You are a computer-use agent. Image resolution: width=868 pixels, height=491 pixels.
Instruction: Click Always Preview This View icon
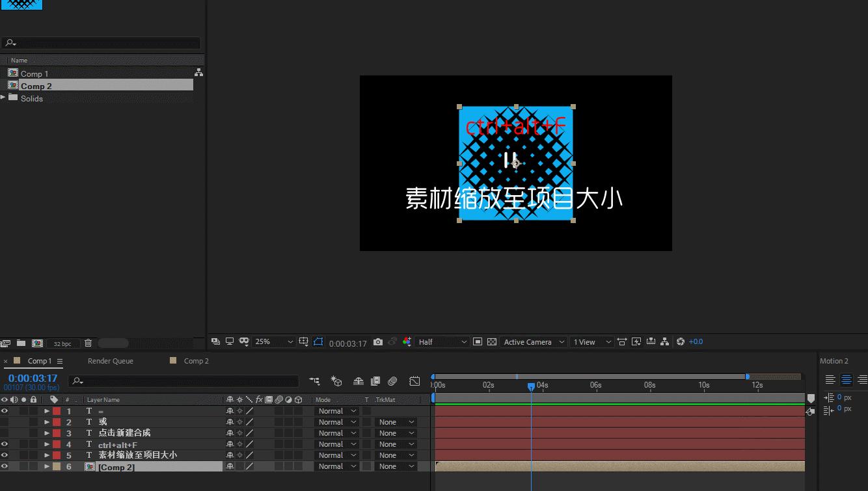click(216, 341)
